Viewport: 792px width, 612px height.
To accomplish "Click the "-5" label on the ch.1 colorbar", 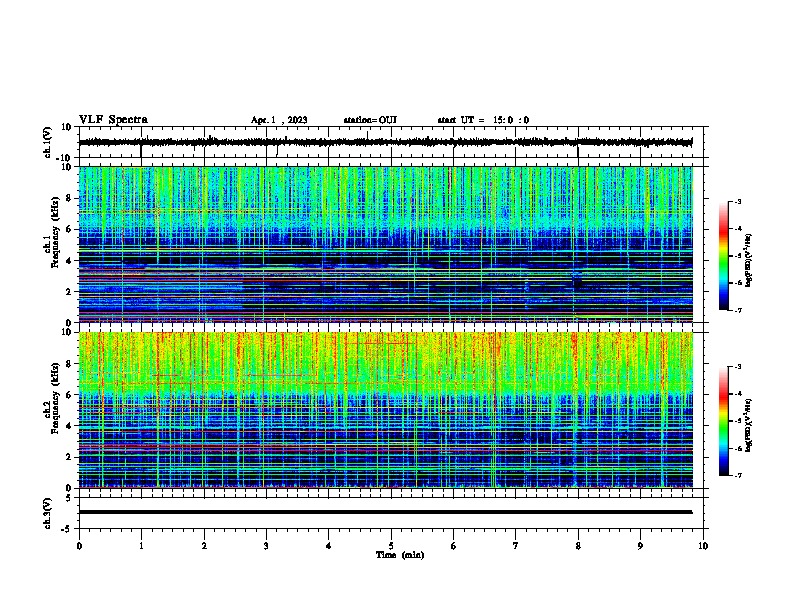I will 737,256.
